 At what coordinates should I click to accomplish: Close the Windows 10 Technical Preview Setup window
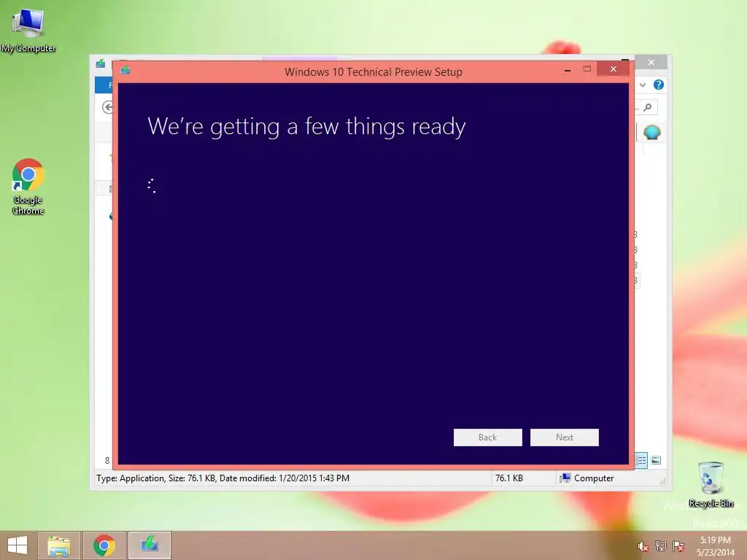[x=613, y=69]
